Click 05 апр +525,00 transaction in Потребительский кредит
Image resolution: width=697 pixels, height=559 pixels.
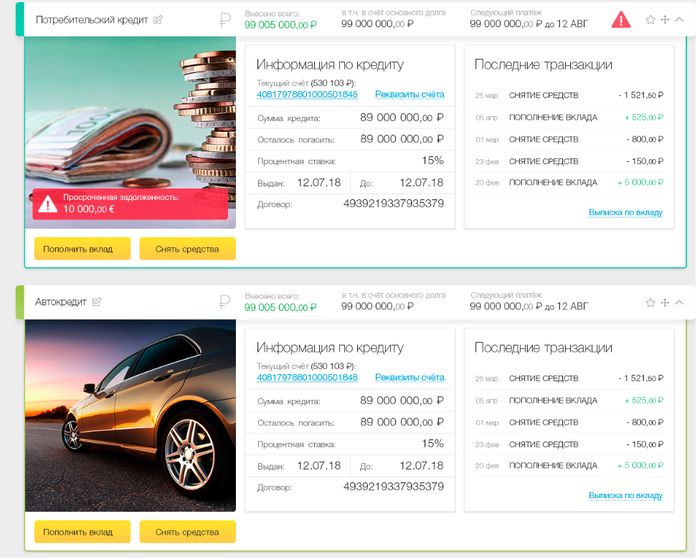point(569,117)
